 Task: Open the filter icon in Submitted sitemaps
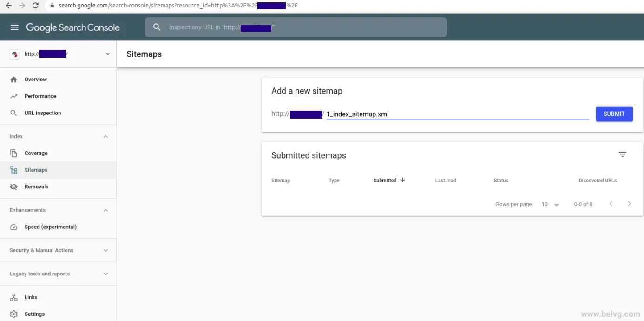[623, 154]
